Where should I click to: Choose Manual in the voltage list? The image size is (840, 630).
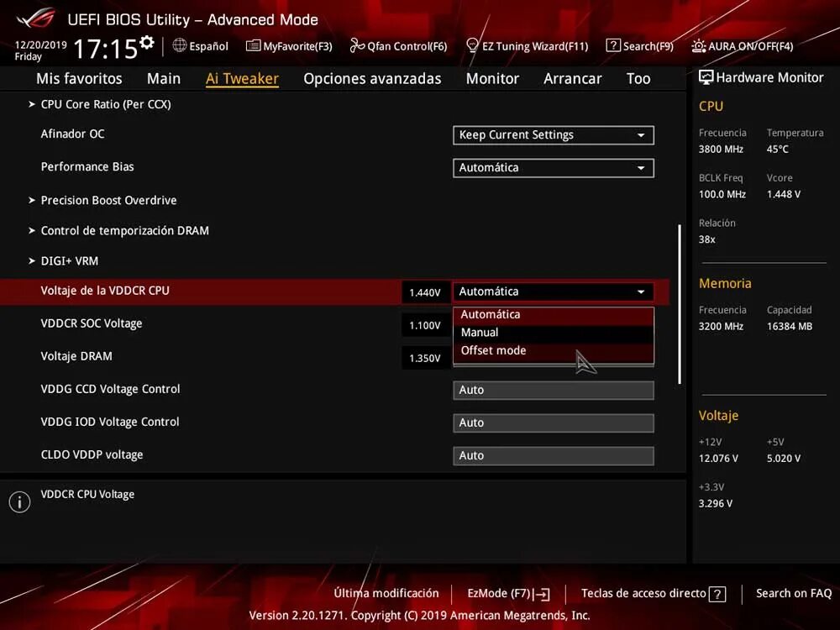click(554, 333)
